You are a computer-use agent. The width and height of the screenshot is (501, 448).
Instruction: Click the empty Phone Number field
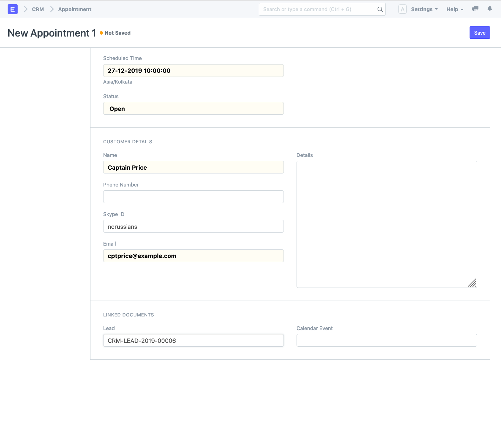click(193, 197)
